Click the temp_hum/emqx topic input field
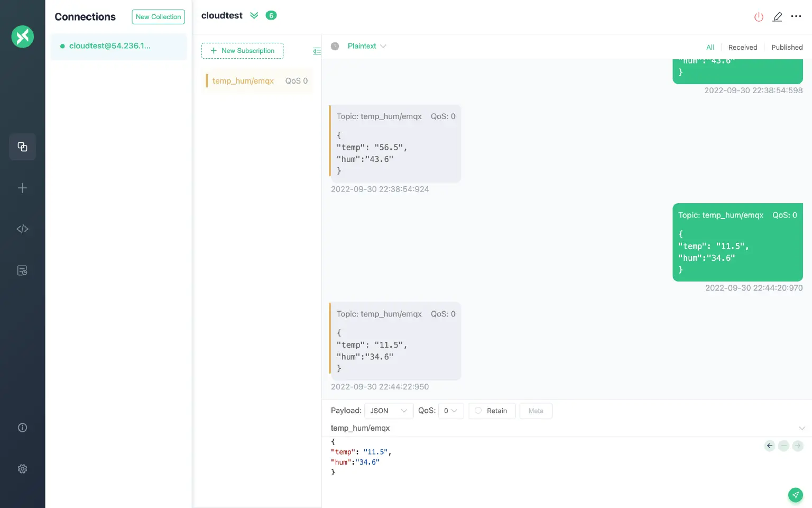This screenshot has width=812, height=508. (x=560, y=428)
